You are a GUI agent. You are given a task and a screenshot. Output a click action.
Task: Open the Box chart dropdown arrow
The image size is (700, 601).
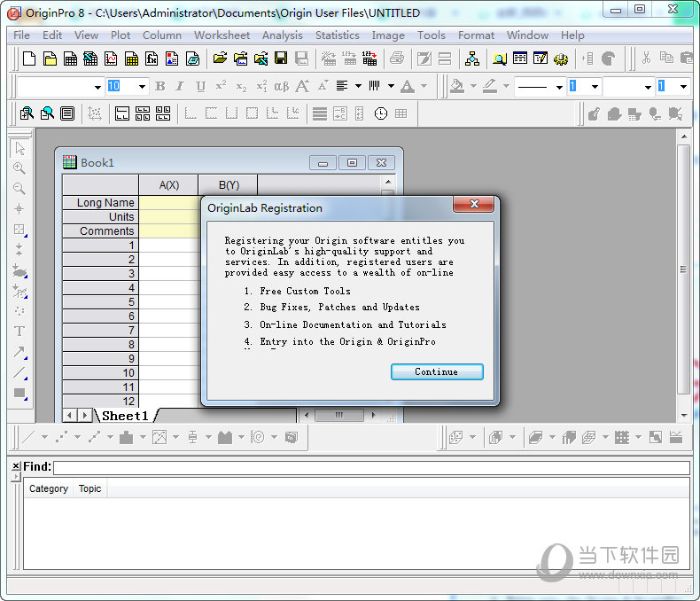point(208,437)
